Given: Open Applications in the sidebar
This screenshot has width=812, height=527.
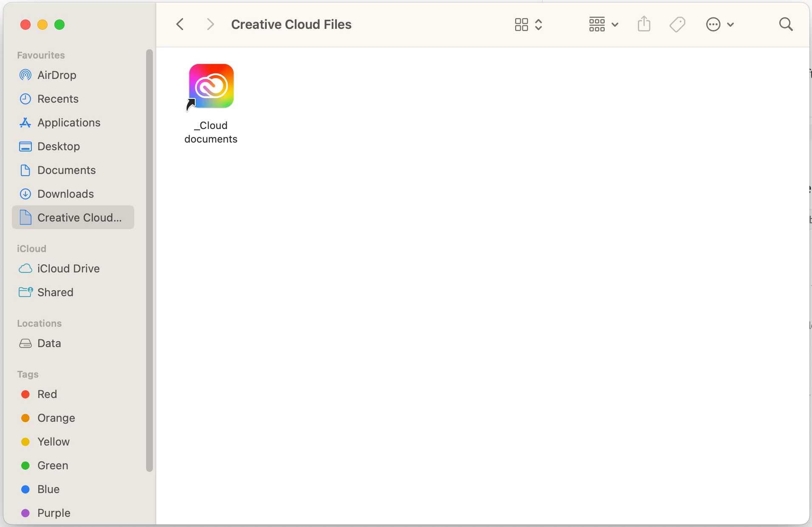Looking at the screenshot, I should pos(73,123).
